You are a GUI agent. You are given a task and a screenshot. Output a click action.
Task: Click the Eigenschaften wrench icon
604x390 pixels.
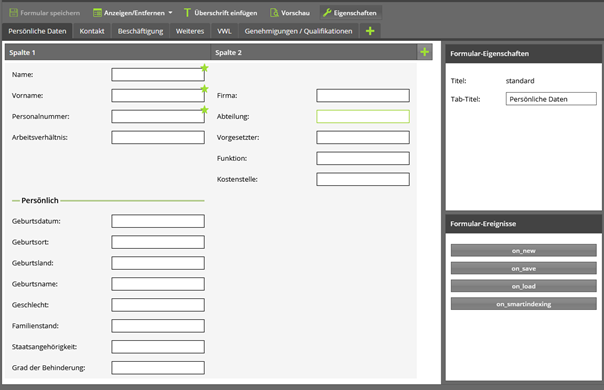pos(327,13)
